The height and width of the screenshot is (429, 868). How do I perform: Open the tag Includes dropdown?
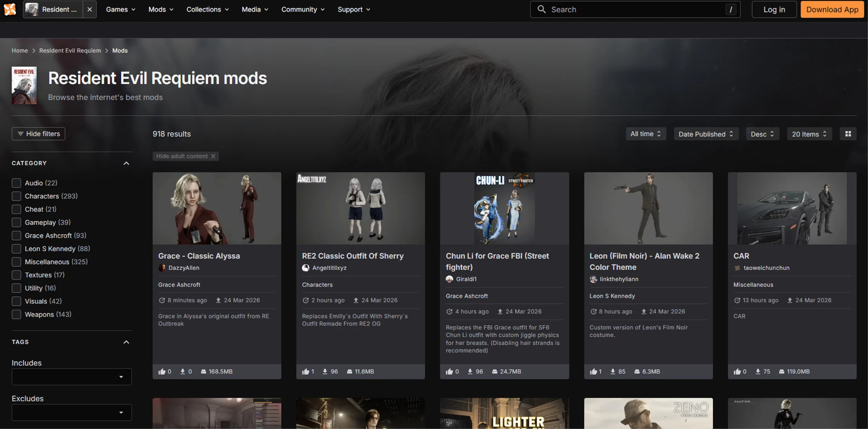72,377
